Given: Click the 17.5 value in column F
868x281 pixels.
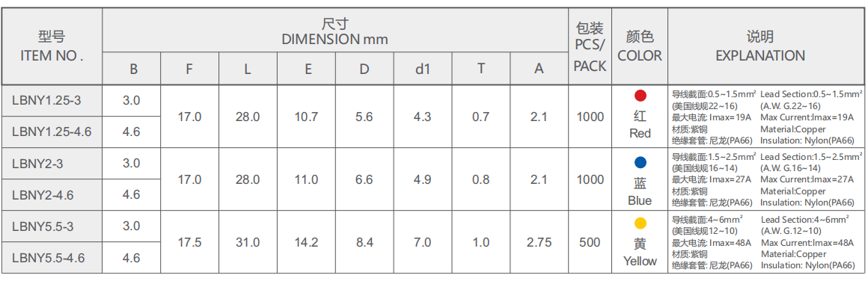Looking at the screenshot, I should (189, 242).
